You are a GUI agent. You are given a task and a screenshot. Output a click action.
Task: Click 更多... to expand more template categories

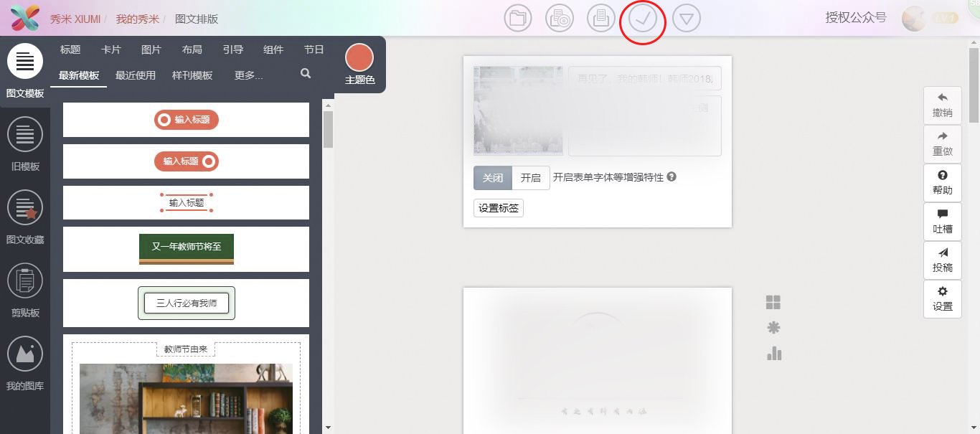coord(250,75)
